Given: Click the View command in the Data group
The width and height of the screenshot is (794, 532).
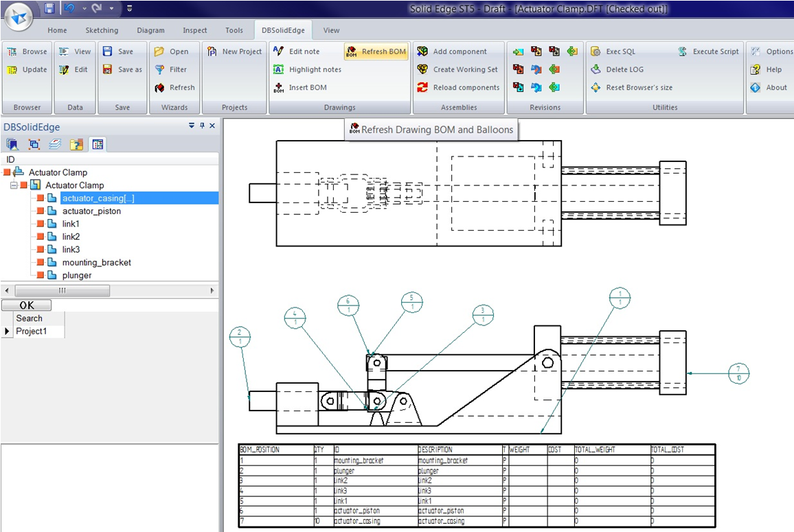Looking at the screenshot, I should tap(75, 51).
